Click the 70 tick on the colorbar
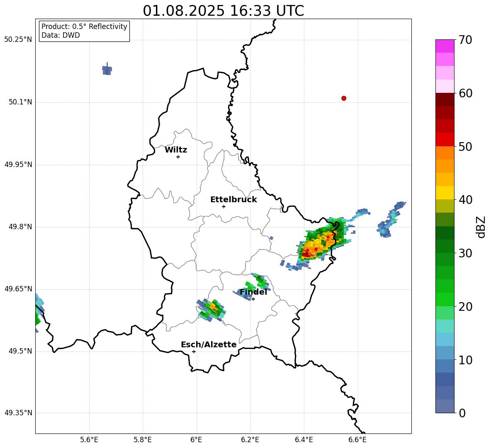Image resolution: width=491 pixels, height=448 pixels. [x=465, y=40]
